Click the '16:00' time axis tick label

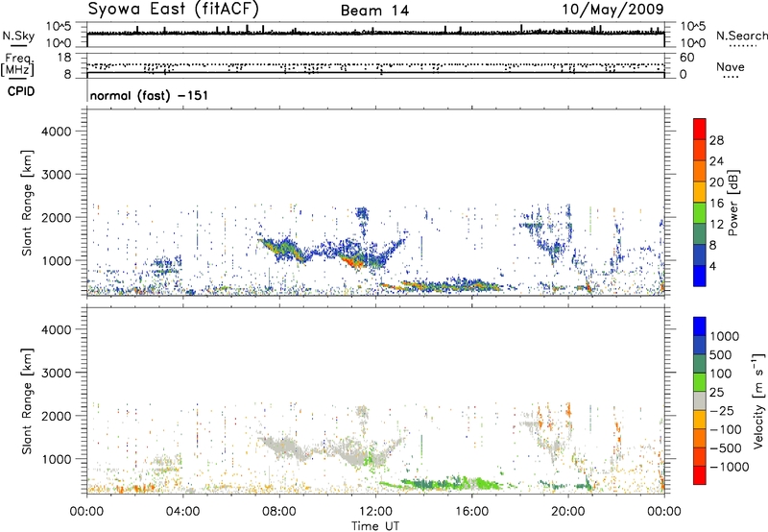[x=471, y=512]
